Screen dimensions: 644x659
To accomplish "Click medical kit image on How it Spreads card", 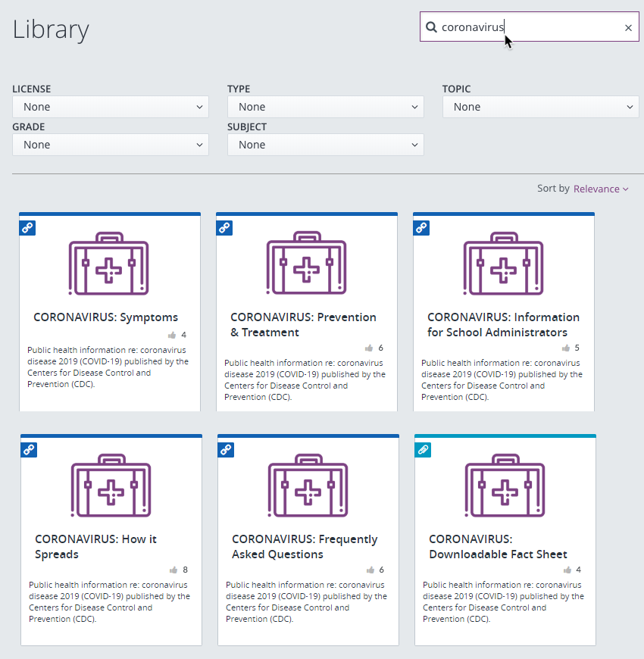I will pos(111,486).
